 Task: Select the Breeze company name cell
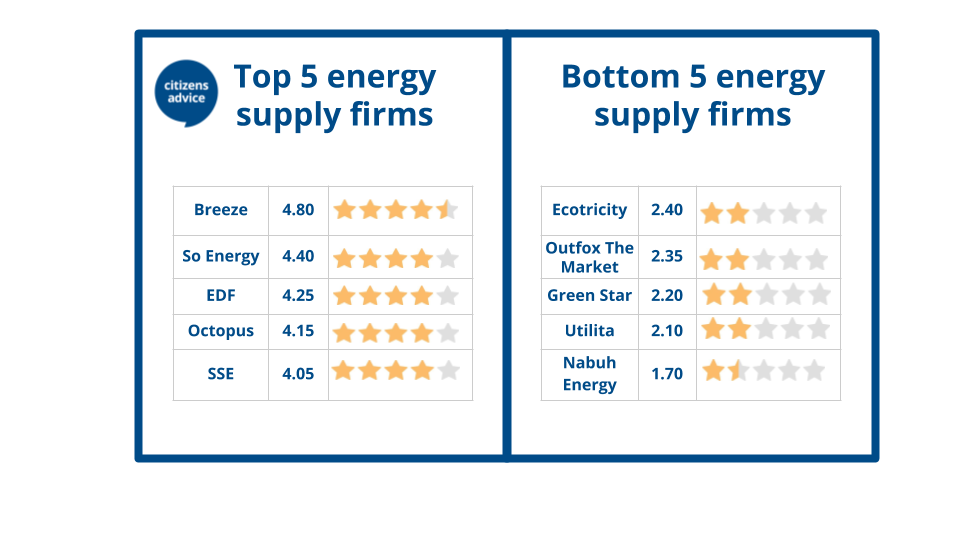(x=221, y=211)
